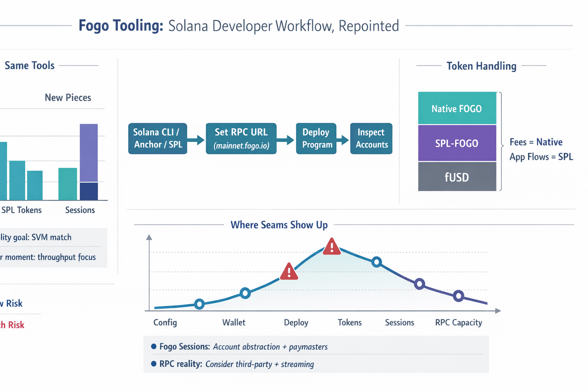Click the Deploy Program step
The height and width of the screenshot is (392, 588).
316,139
